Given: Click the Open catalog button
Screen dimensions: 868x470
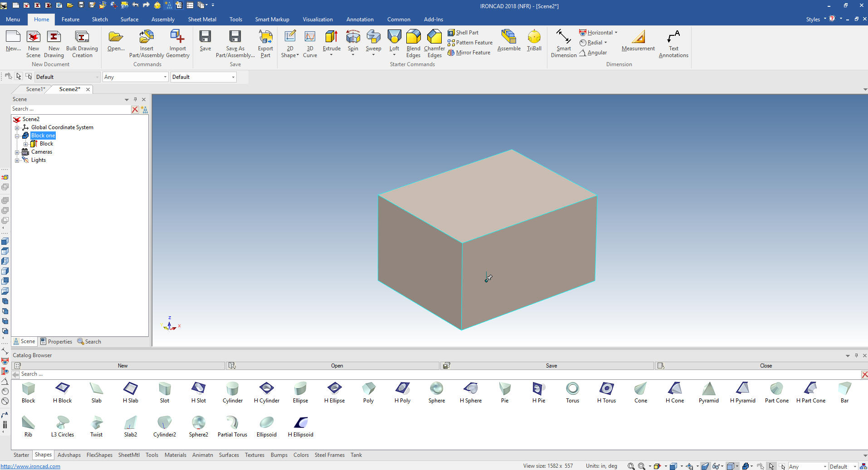Looking at the screenshot, I should (336, 366).
